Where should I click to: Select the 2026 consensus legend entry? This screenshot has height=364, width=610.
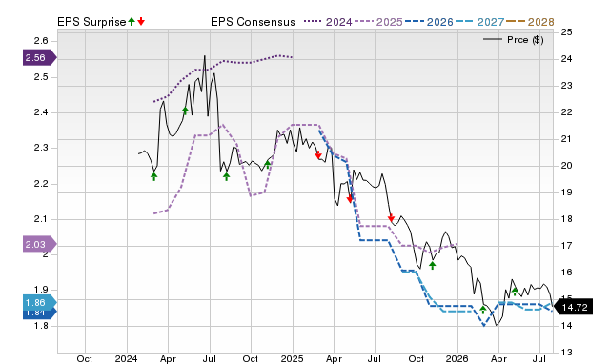(x=429, y=22)
